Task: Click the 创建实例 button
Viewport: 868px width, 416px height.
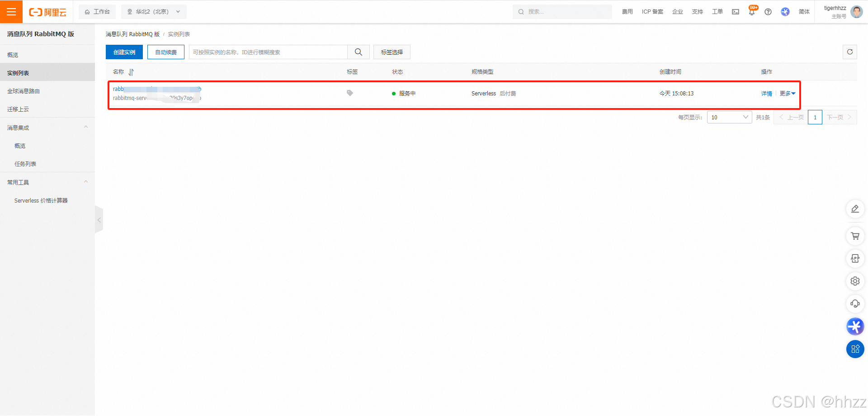Action: (124, 52)
